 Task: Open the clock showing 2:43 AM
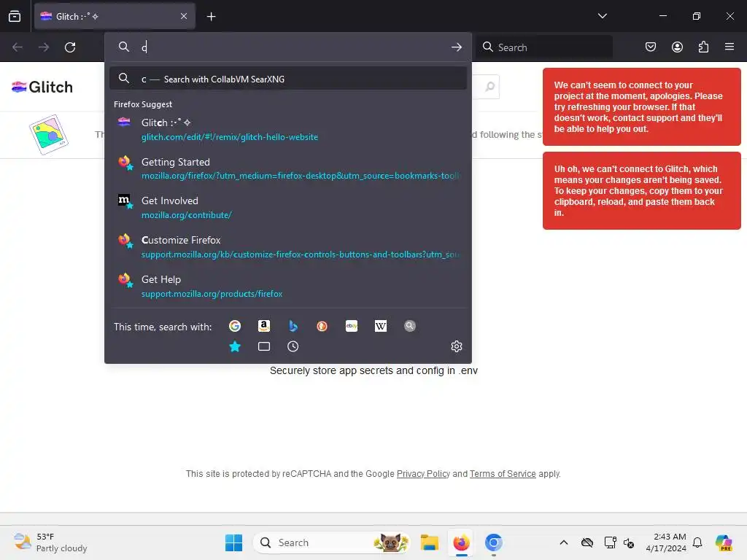pos(666,542)
